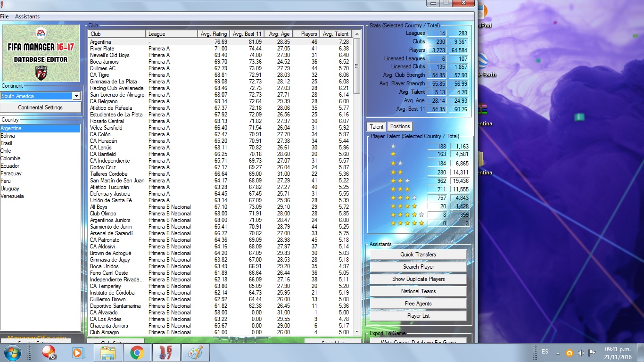Open Free Agents assistant
This screenshot has width=644, height=362.
[x=418, y=304]
